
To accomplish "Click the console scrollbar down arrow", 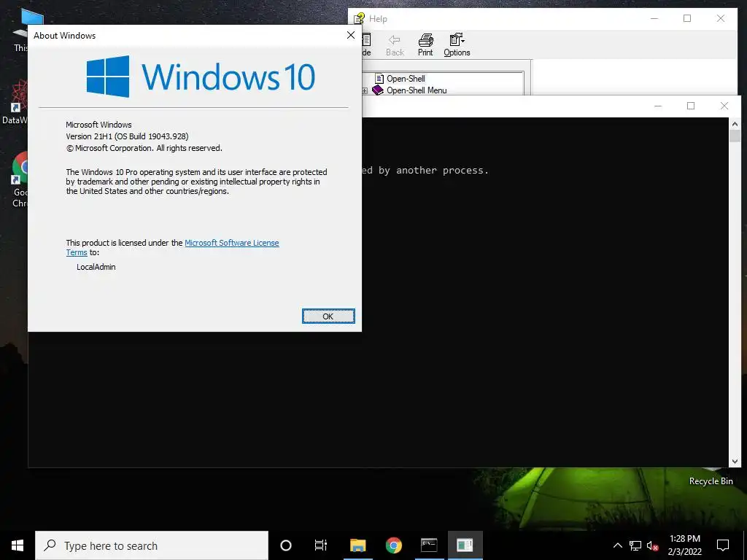I will point(735,461).
